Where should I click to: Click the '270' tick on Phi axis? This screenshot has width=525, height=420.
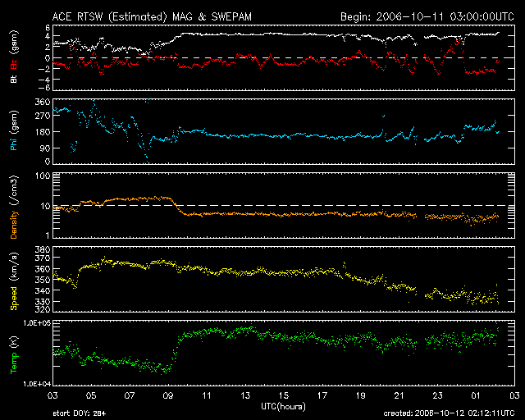pyautogui.click(x=43, y=116)
